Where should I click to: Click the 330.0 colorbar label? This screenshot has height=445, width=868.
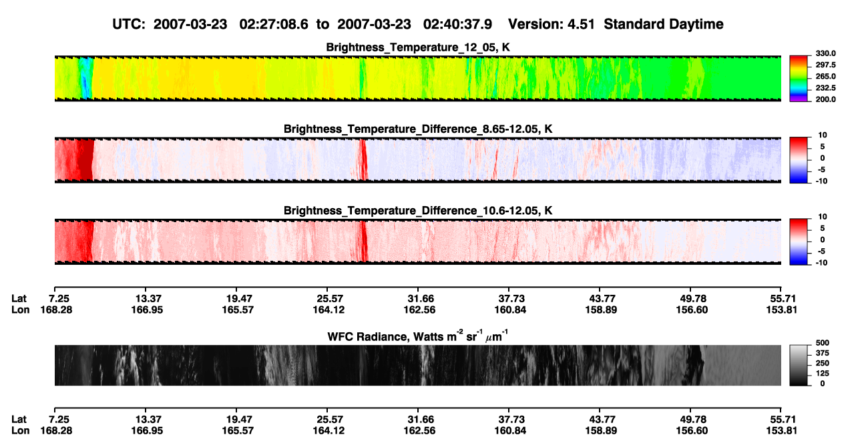(x=825, y=53)
